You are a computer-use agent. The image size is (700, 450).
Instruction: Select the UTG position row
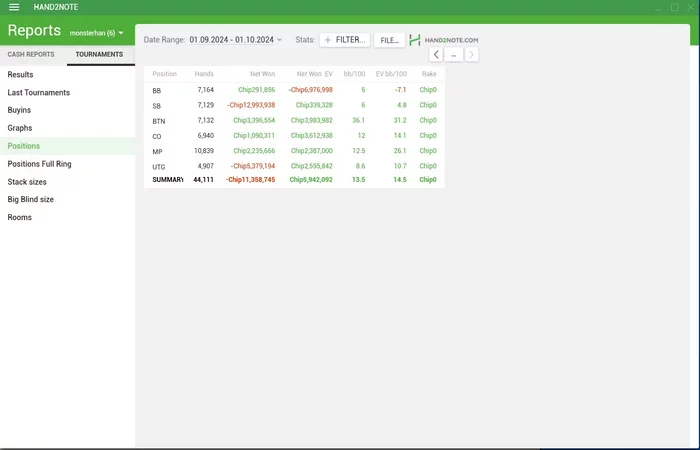coord(294,166)
